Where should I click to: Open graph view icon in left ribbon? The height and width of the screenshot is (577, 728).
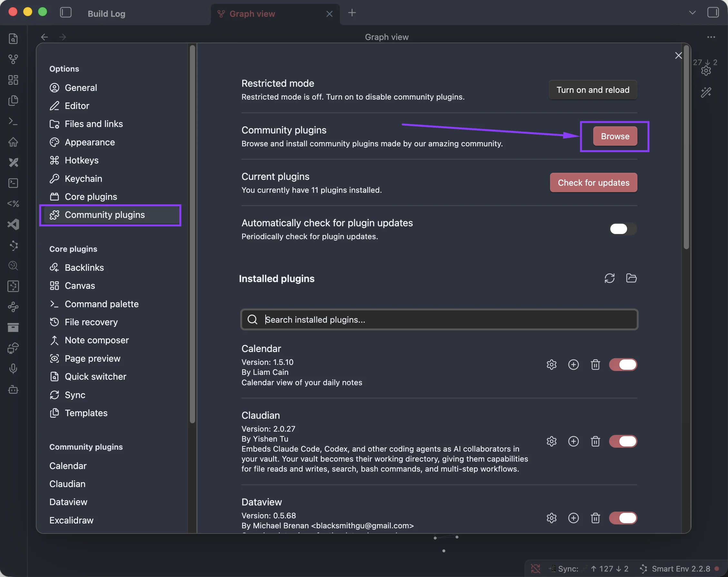pos(13,59)
